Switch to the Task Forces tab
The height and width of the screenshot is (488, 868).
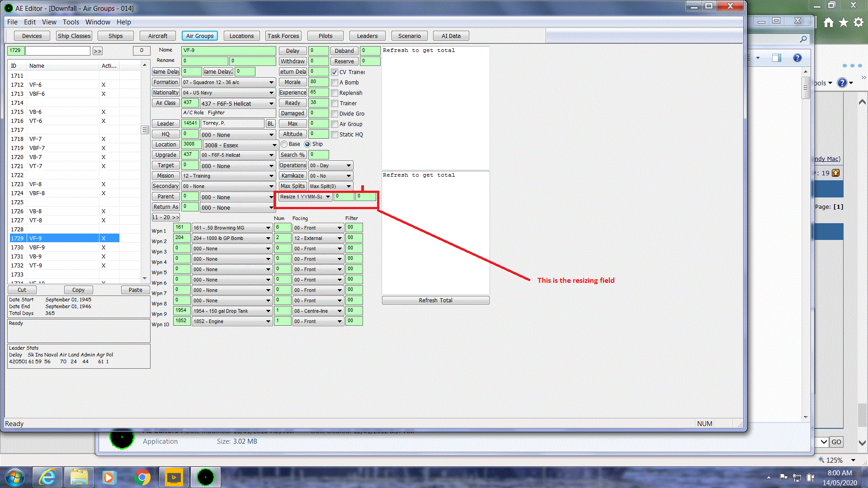[x=283, y=36]
